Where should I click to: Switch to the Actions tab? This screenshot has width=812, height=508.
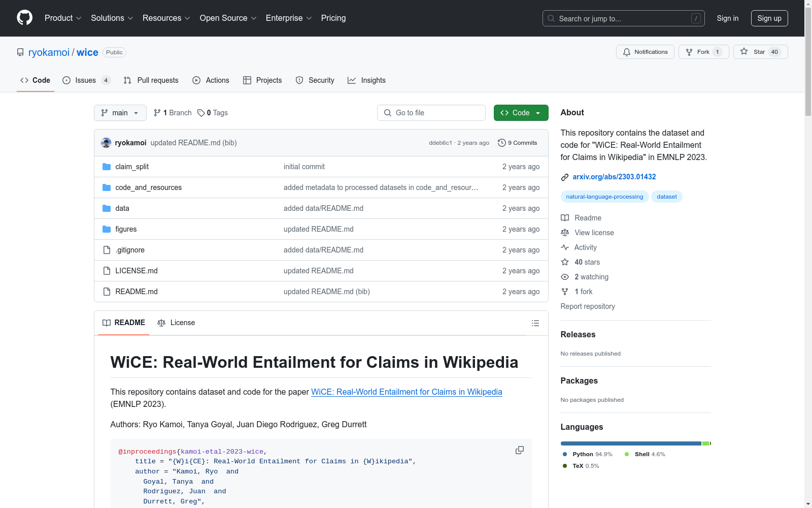tap(211, 80)
